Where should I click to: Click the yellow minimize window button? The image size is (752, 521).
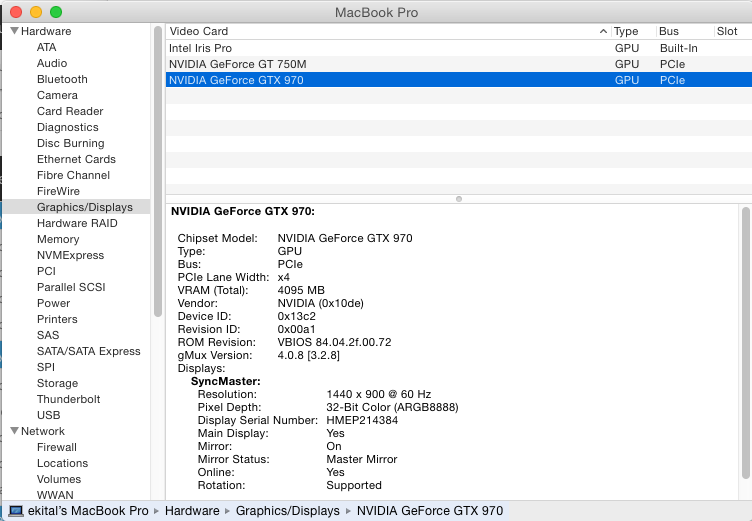pyautogui.click(x=36, y=12)
